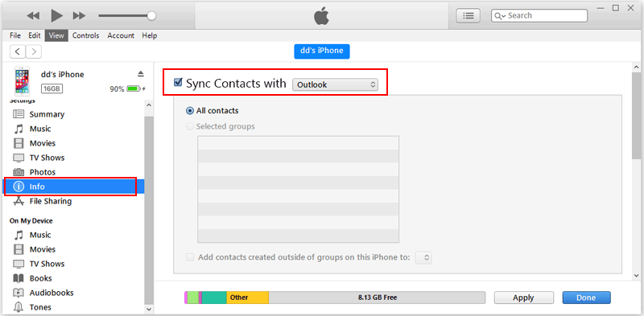The image size is (644, 316).
Task: Select the All contacts radio button
Action: click(x=190, y=111)
